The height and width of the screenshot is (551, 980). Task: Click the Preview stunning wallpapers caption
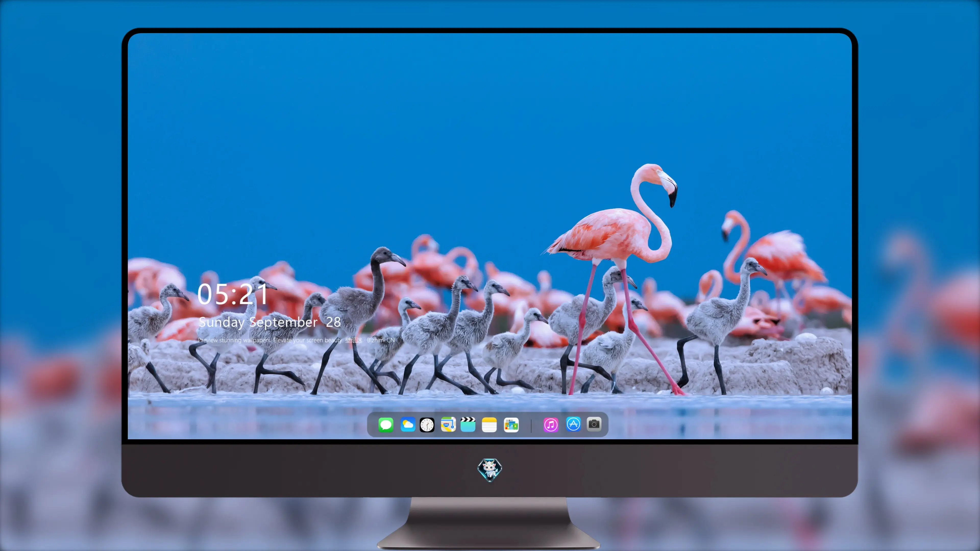(296, 340)
